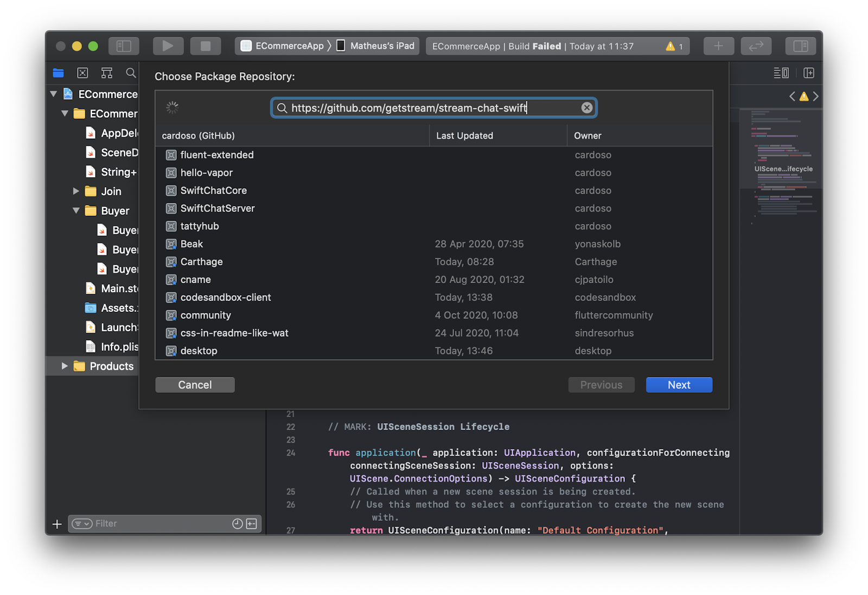Screen dimensions: 868x595
Task: Click the plus icon to add an editor
Action: pos(718,46)
